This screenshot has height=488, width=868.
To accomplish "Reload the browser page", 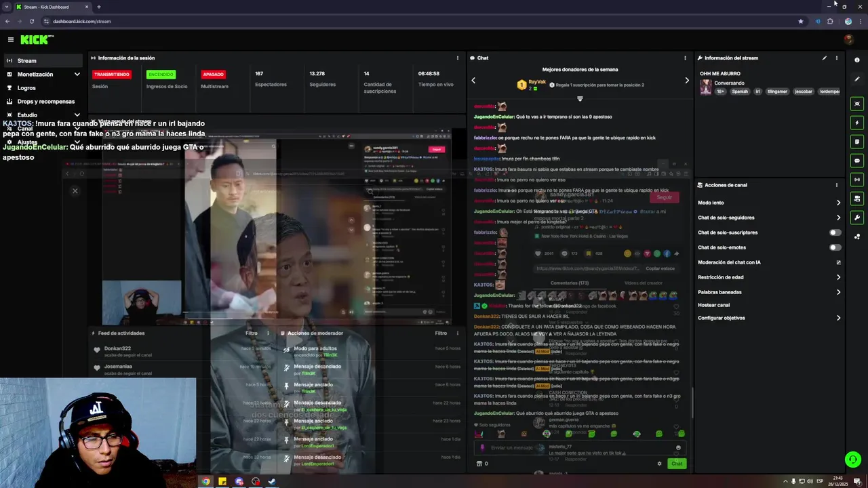I will (x=31, y=21).
